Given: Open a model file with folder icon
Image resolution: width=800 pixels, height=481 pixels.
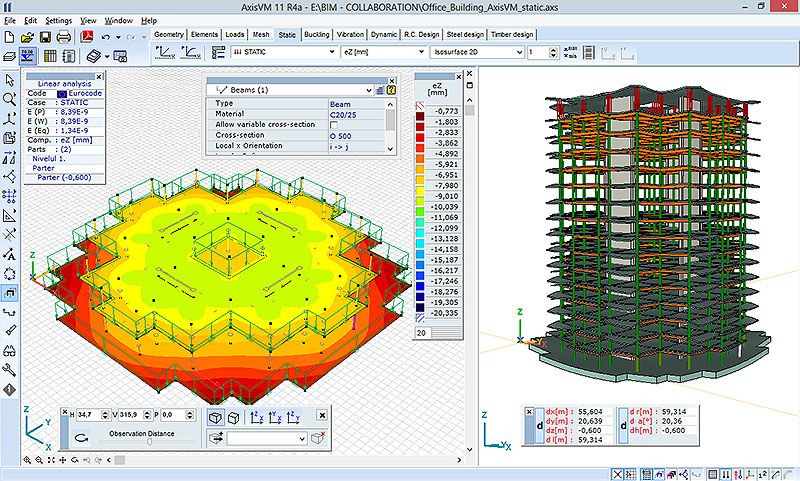Looking at the screenshot, I should (27, 37).
